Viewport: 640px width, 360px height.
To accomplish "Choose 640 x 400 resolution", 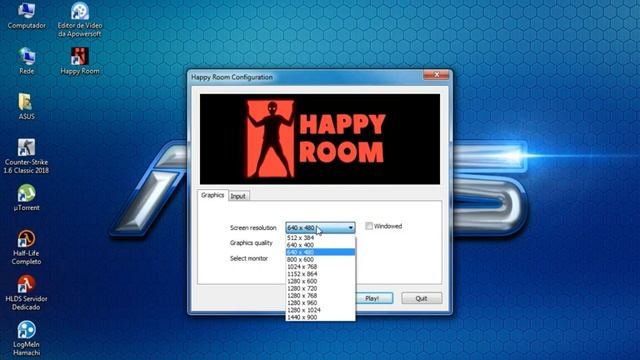I will (320, 245).
